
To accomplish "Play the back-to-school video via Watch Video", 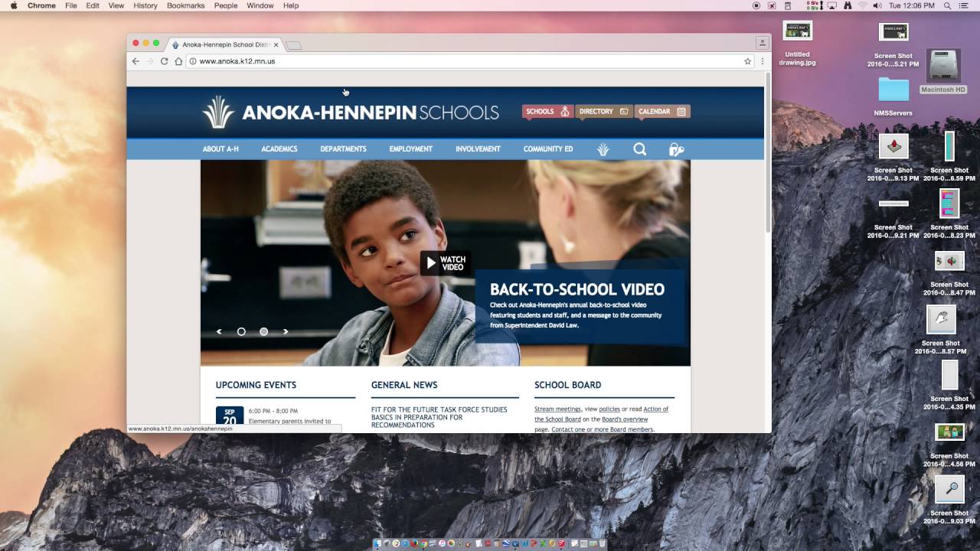I will (446, 263).
